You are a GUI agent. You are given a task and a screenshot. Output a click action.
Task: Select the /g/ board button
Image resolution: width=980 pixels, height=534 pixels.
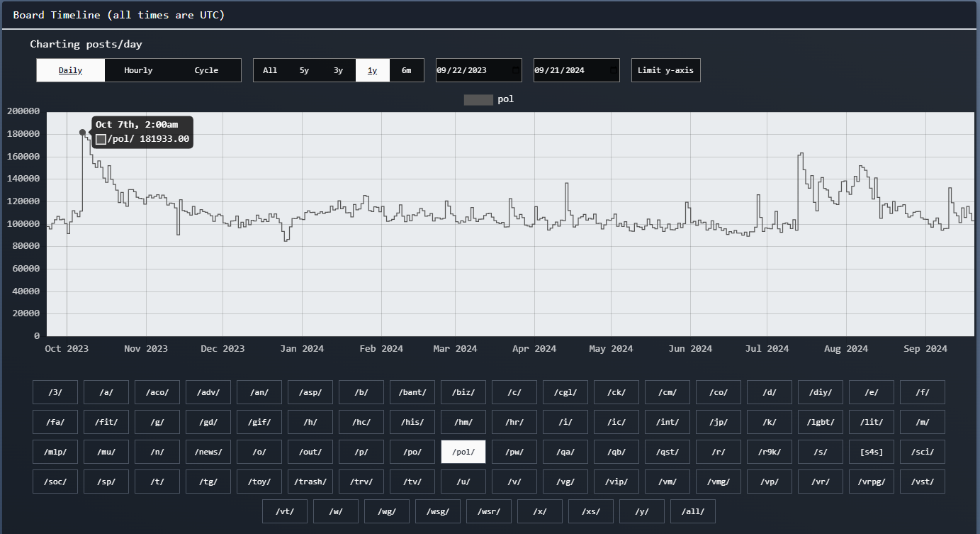[157, 422]
